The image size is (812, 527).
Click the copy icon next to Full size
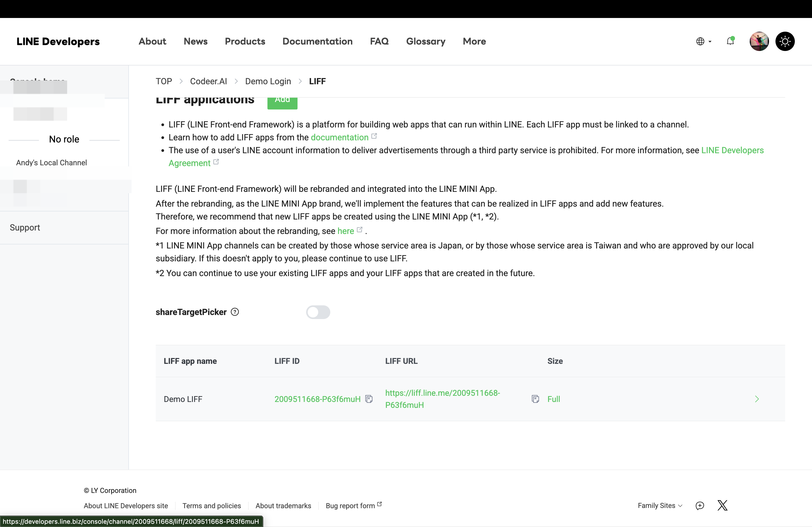coord(535,399)
